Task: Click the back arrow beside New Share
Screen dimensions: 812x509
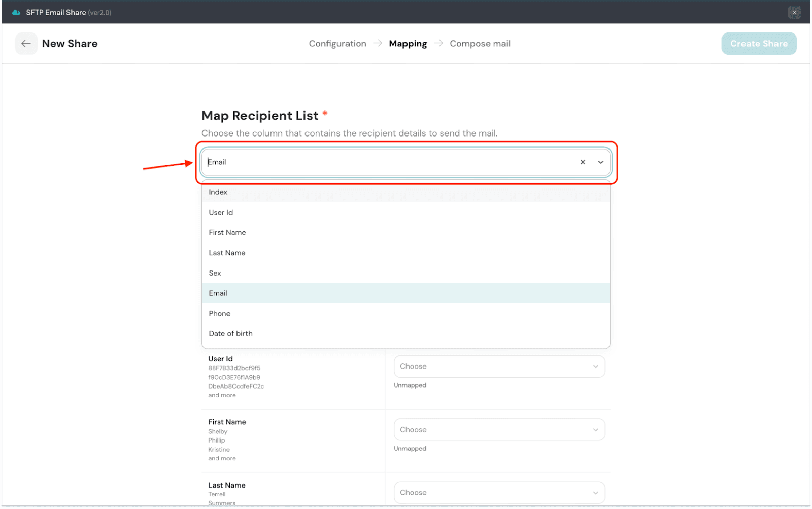Action: [x=26, y=44]
